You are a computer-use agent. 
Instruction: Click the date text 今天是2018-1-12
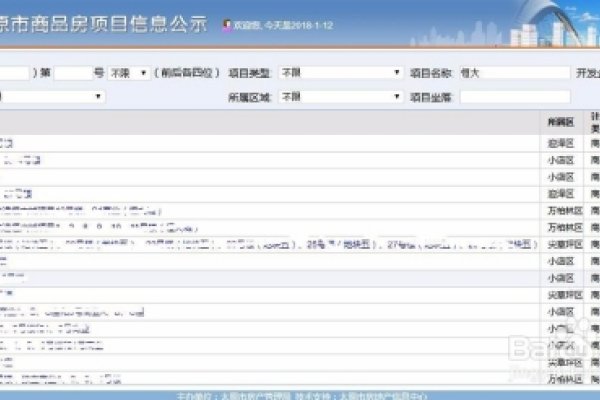point(299,26)
